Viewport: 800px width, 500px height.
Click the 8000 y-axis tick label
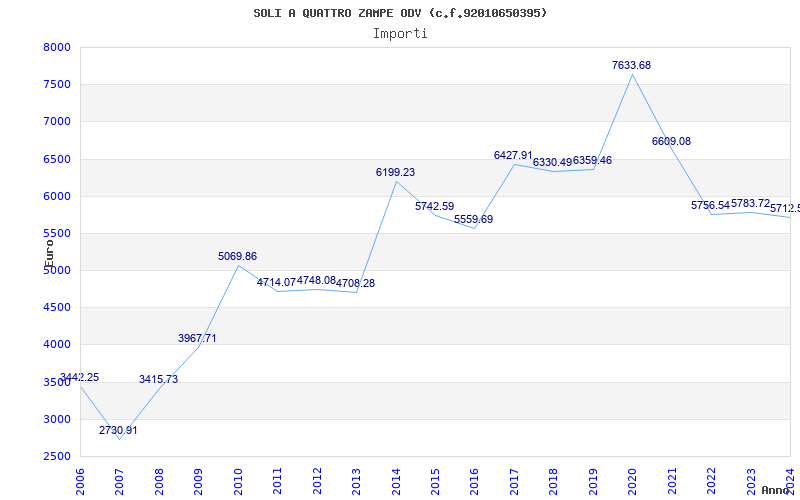57,47
